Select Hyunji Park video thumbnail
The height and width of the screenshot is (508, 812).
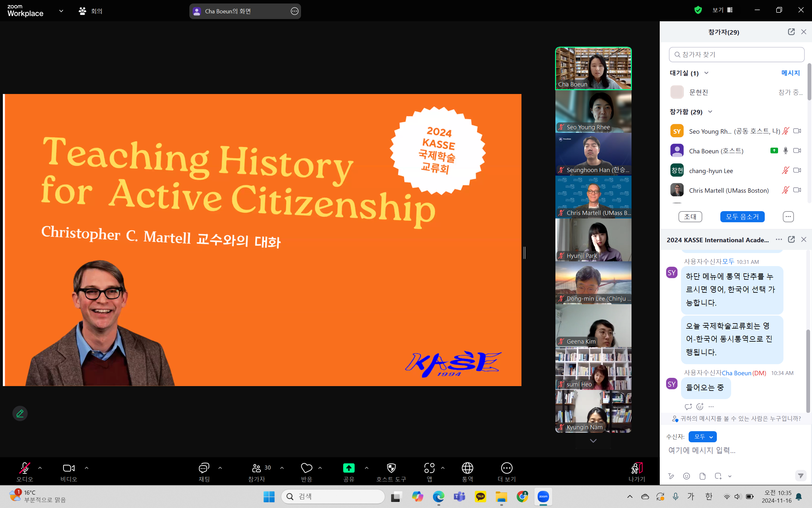593,240
